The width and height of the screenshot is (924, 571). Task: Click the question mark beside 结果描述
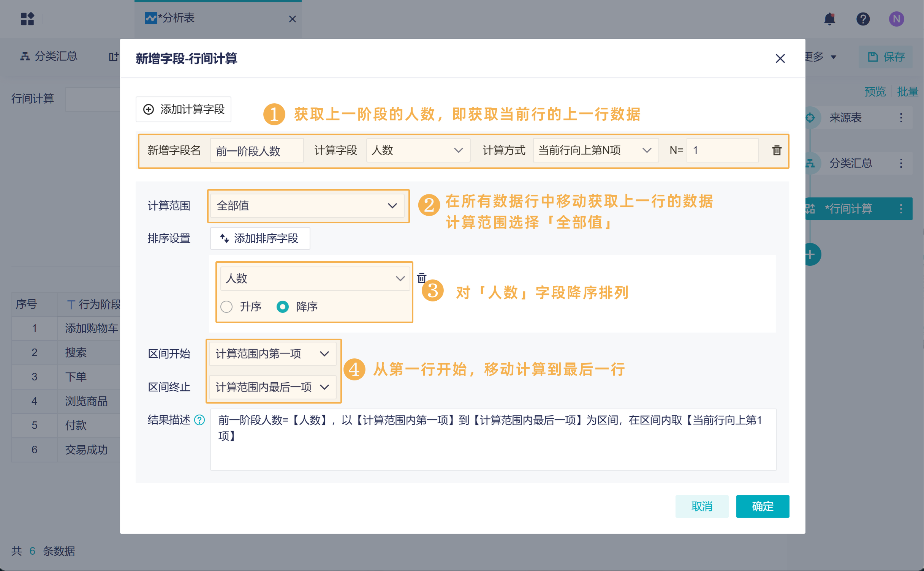pyautogui.click(x=199, y=420)
